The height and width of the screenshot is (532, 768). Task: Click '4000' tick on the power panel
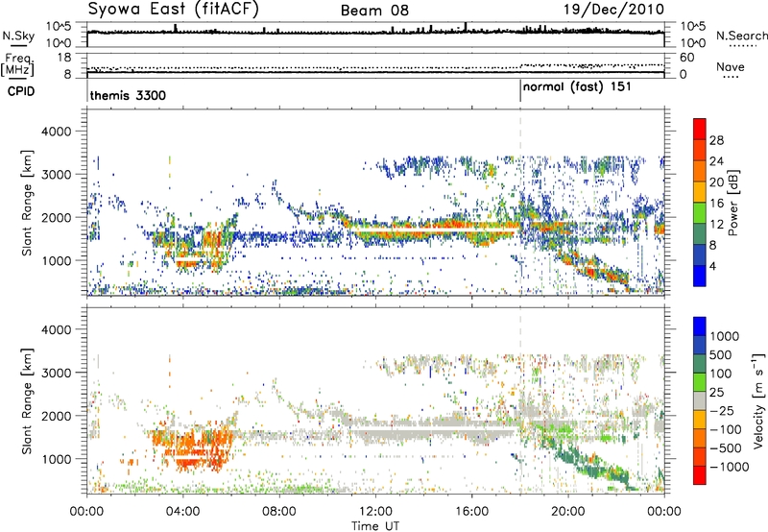coord(56,132)
